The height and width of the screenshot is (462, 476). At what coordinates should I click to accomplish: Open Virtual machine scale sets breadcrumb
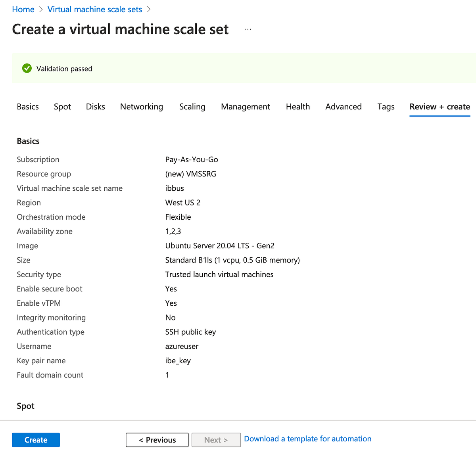[94, 9]
